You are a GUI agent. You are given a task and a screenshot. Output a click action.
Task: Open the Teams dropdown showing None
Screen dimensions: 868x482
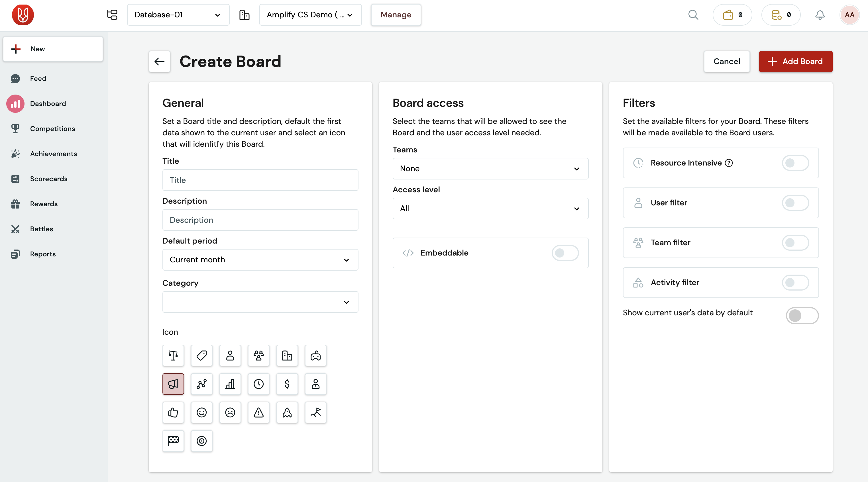[490, 168]
